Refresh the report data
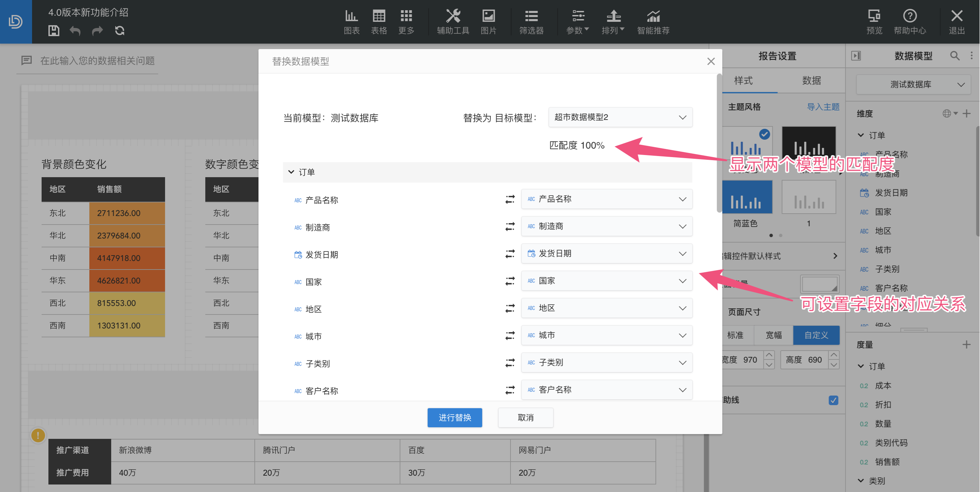 point(120,31)
